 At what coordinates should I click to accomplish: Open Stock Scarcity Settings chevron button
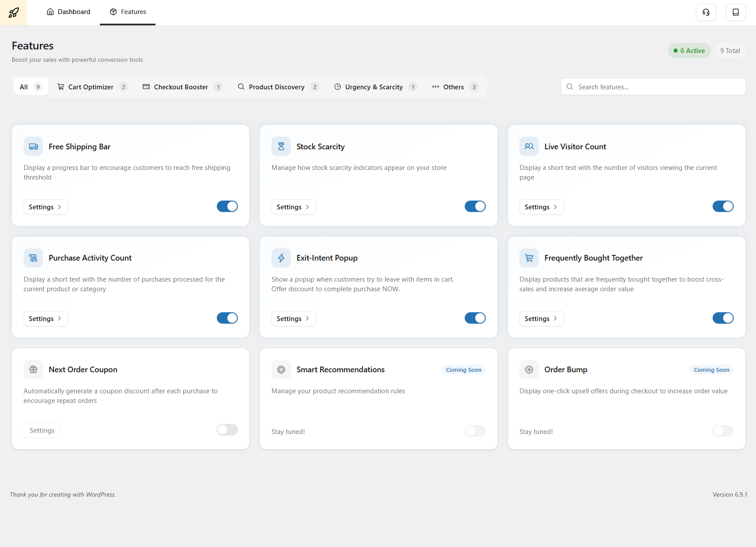(x=293, y=207)
